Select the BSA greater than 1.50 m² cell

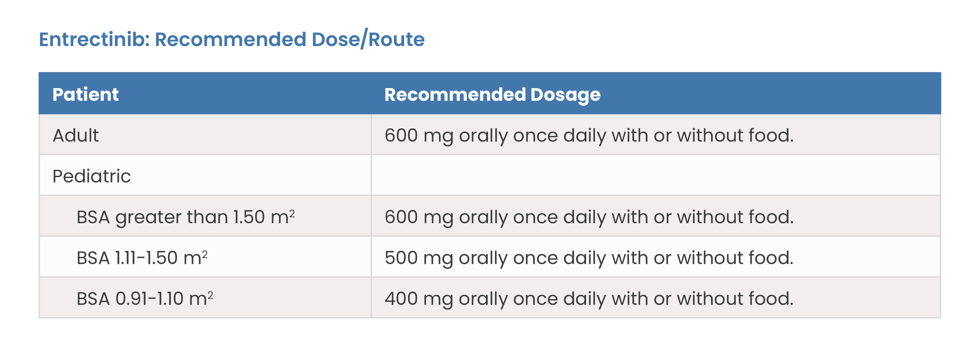[205, 216]
